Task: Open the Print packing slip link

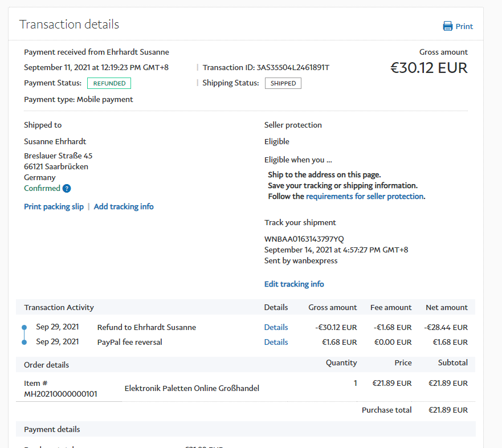Action: [54, 206]
